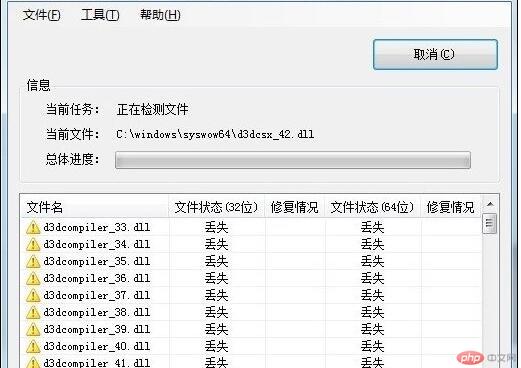Click the file list scrollbar thumb
The image size is (521, 368).
coord(489,223)
